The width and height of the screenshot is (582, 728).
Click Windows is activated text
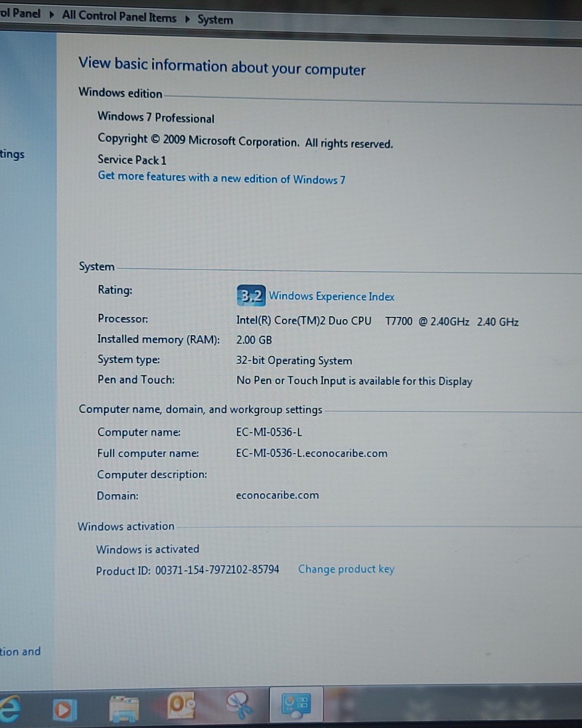[x=148, y=549]
